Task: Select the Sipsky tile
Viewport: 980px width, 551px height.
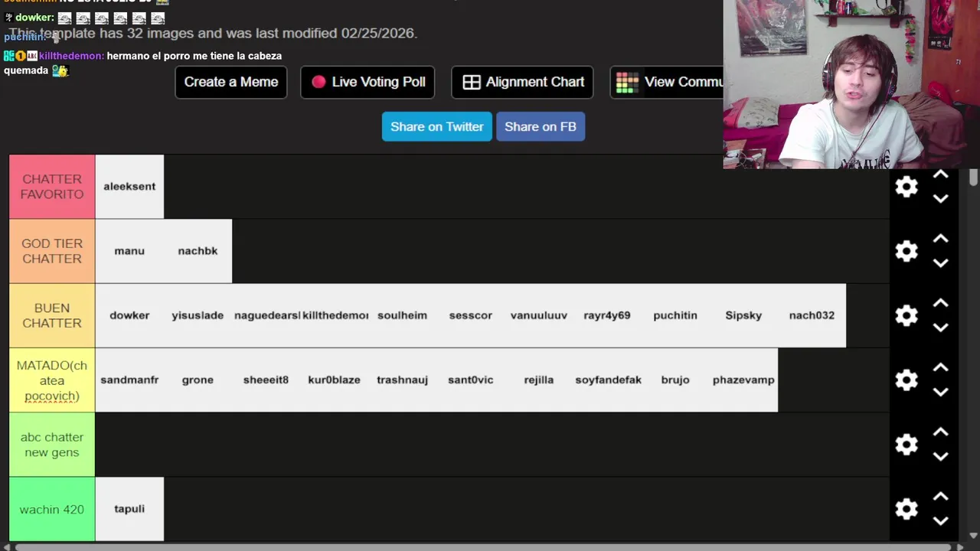Action: point(743,315)
